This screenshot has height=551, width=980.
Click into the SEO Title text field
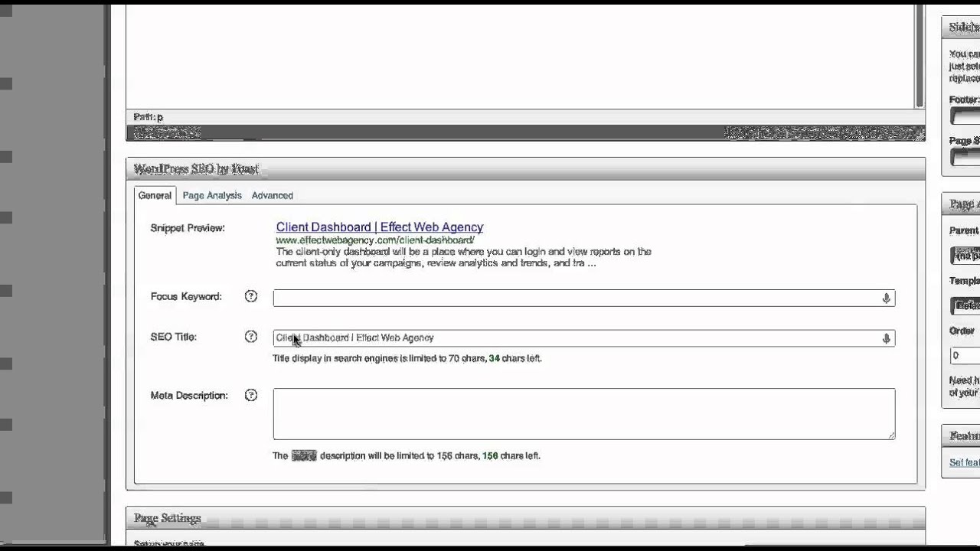583,337
